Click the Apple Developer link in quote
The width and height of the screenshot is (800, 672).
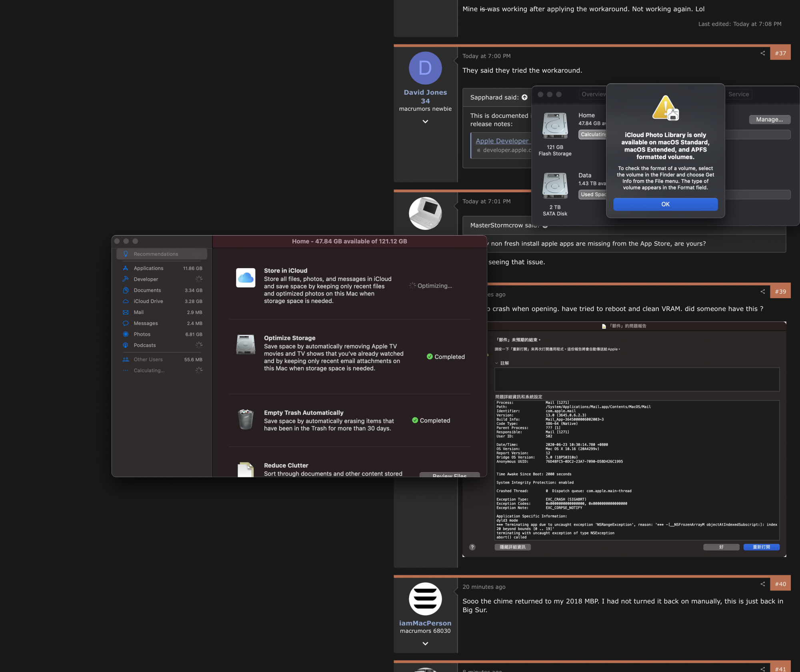point(502,141)
